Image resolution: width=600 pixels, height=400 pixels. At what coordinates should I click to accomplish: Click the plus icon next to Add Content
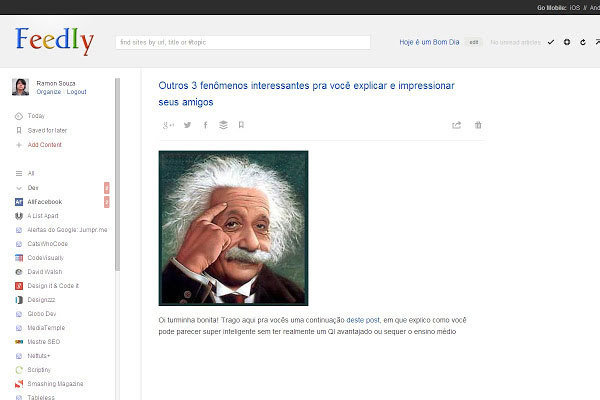(x=18, y=145)
